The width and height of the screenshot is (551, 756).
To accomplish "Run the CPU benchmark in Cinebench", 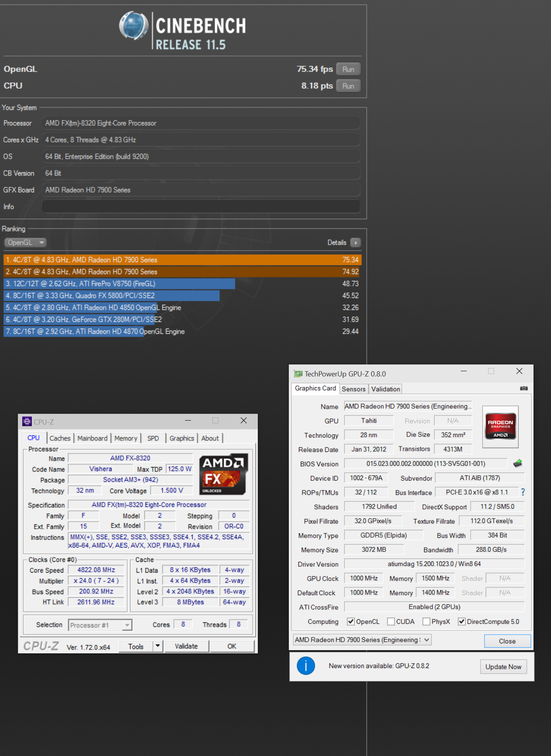I will coord(348,86).
